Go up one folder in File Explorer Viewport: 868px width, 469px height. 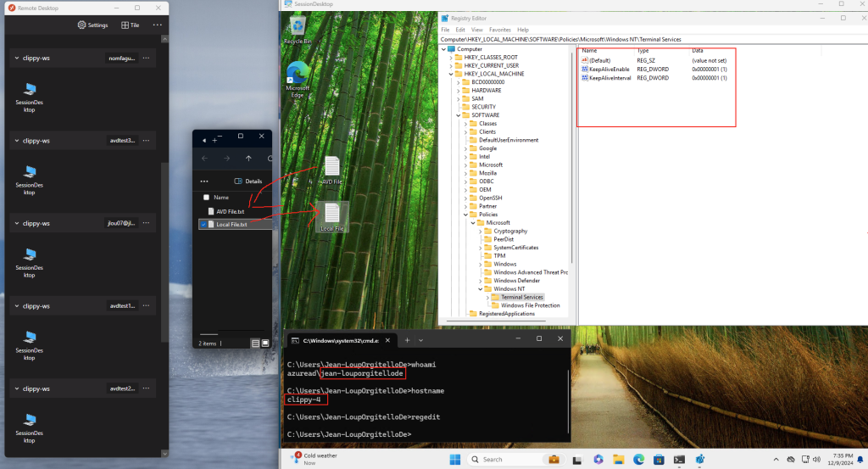(248, 159)
